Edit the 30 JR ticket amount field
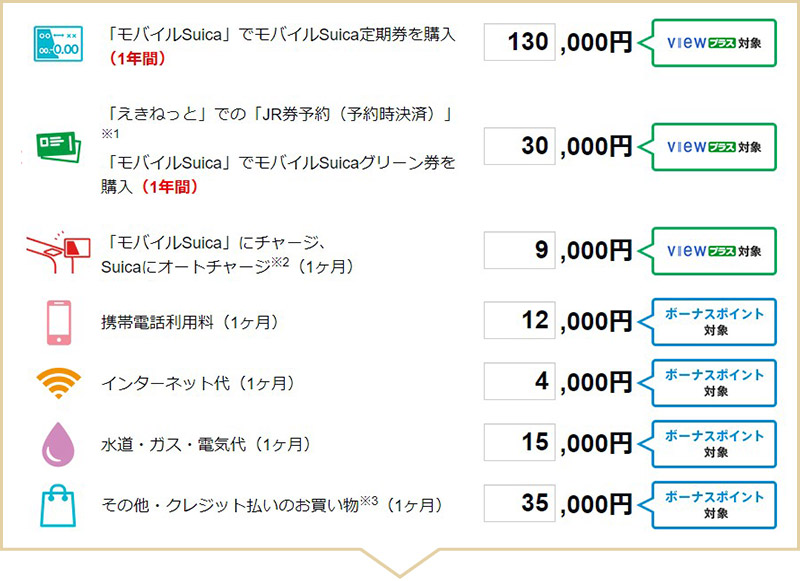800x581 pixels. pos(519,146)
